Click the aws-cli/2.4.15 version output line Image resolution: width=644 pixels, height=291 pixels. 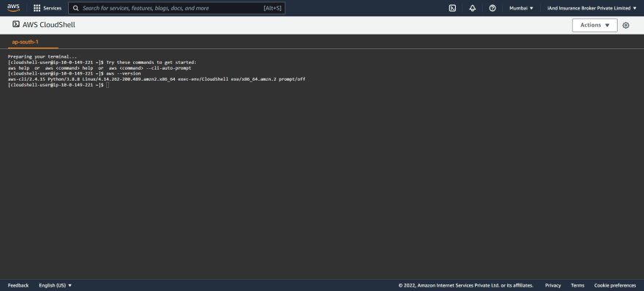157,79
